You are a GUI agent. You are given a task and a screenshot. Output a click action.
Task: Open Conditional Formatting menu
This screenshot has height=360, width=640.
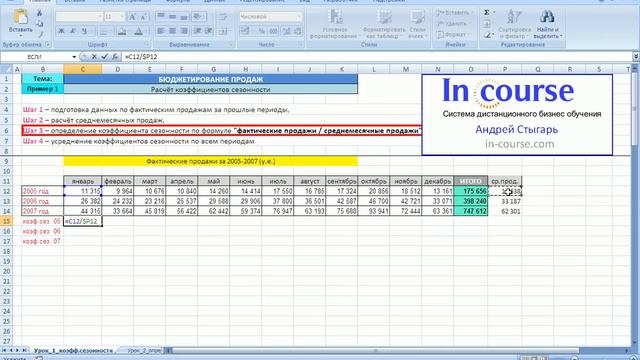click(x=335, y=24)
